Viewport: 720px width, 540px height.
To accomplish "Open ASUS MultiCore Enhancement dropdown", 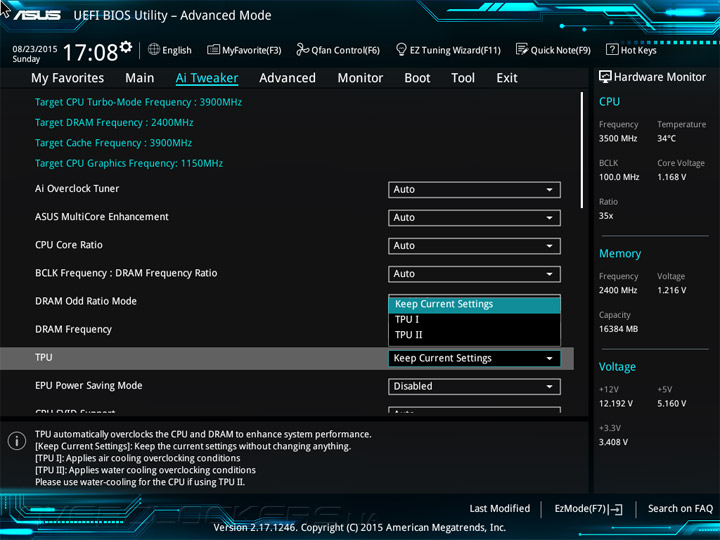I will (x=474, y=218).
